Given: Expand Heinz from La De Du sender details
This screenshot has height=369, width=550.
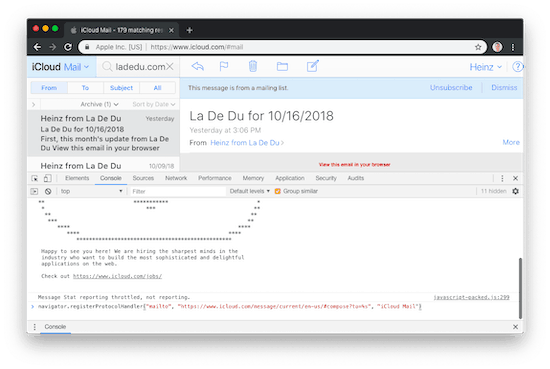Looking at the screenshot, I should tap(247, 143).
